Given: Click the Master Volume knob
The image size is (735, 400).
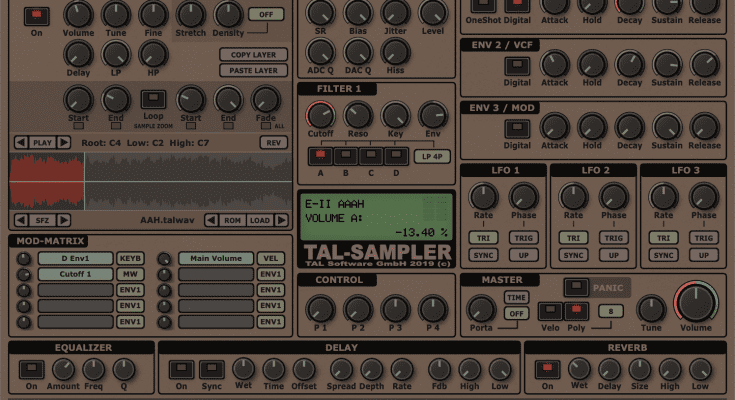Looking at the screenshot, I should coord(695,304).
